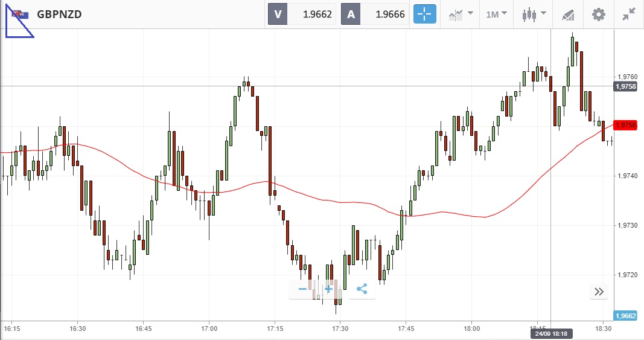Click the grey 1,9758 crosshair price label

coord(625,87)
